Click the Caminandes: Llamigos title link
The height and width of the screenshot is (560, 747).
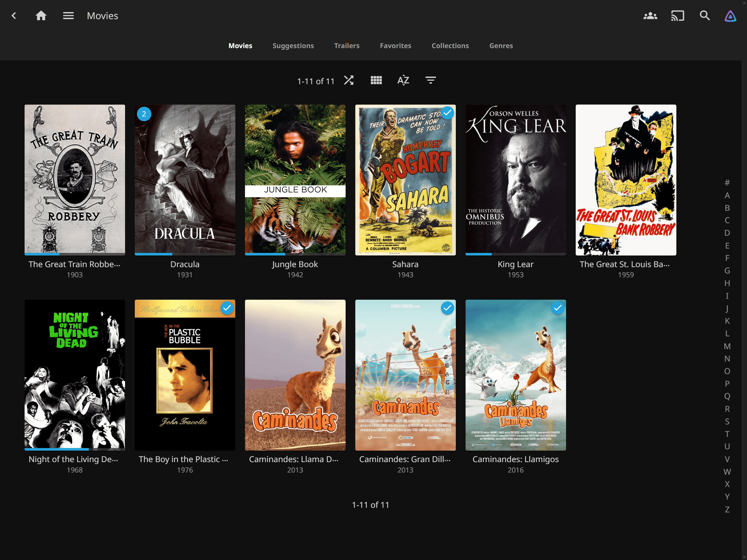516,459
